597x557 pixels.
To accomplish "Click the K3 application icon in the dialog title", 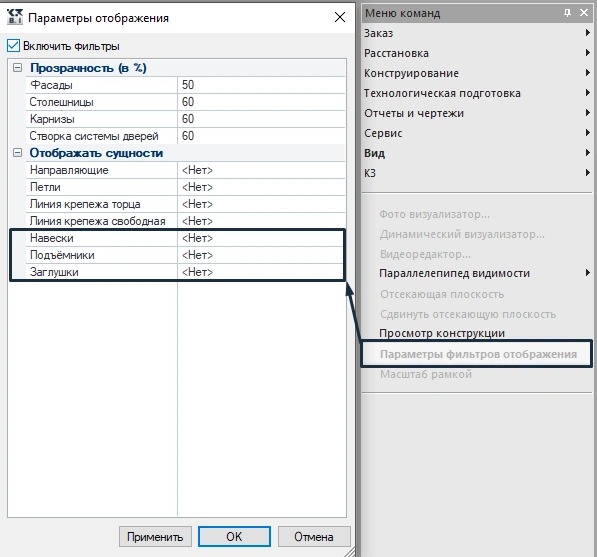I will (x=15, y=17).
